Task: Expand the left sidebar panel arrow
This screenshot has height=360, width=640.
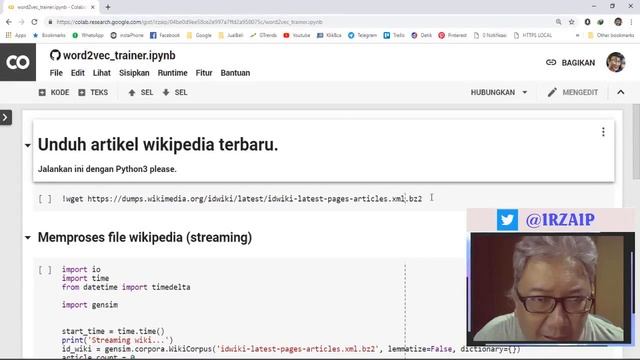Action: (x=5, y=118)
